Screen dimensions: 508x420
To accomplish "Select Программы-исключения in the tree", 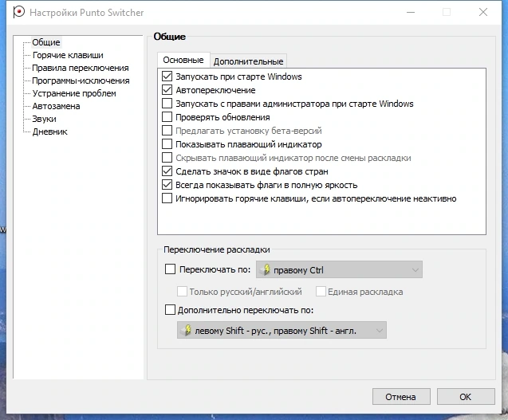I will click(81, 80).
